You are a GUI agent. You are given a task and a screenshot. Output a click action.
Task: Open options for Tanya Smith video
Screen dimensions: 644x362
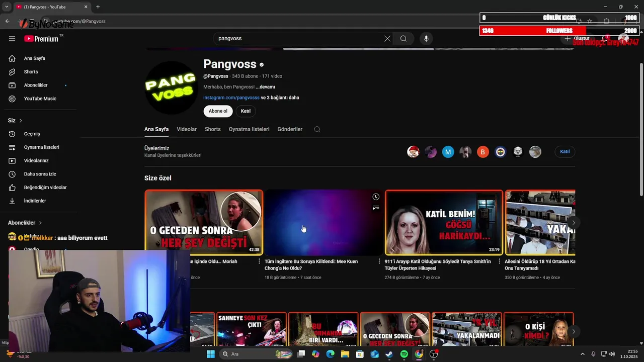click(x=499, y=261)
